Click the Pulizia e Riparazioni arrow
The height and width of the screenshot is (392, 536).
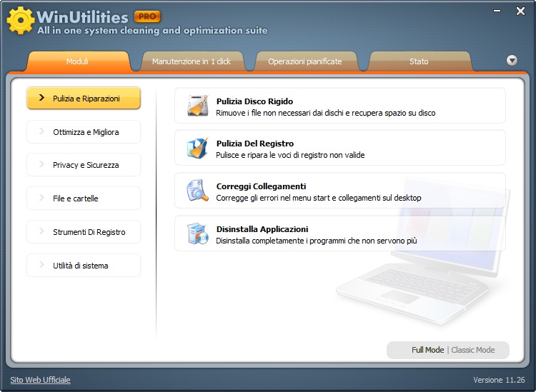[x=41, y=98]
